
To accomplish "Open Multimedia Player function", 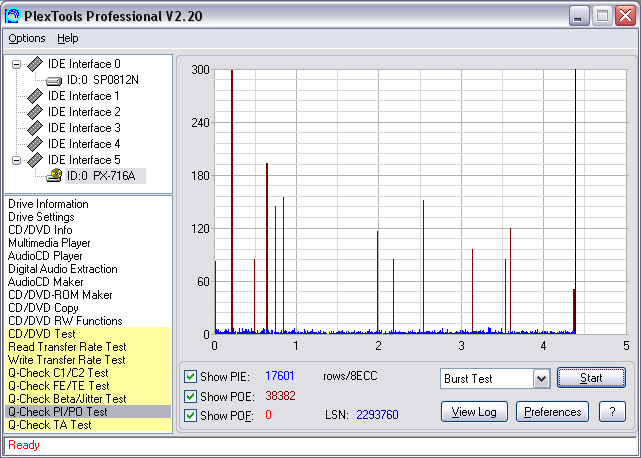I will tap(49, 243).
